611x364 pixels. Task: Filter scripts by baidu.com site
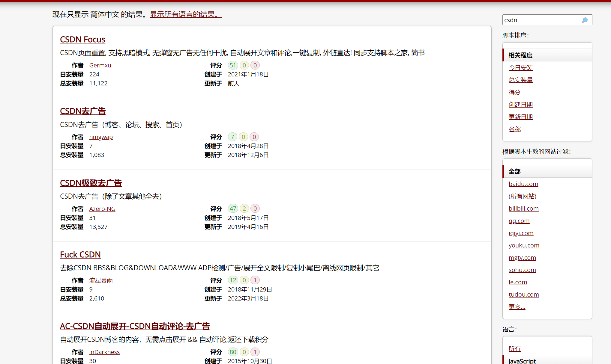(523, 184)
